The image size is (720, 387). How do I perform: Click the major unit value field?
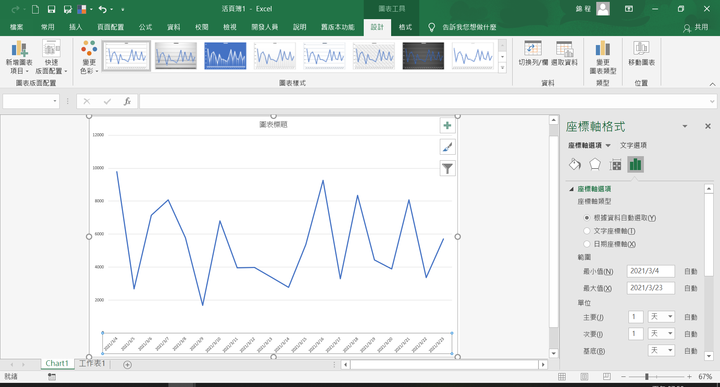[636, 317]
